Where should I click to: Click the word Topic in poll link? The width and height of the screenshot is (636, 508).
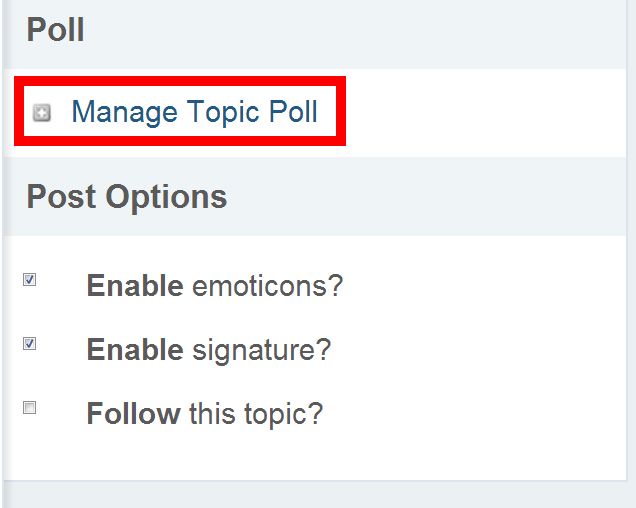(223, 113)
